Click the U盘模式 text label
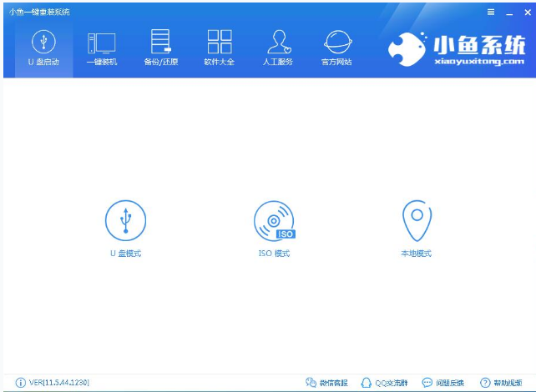Viewport: 536px width, 392px height. pos(125,254)
